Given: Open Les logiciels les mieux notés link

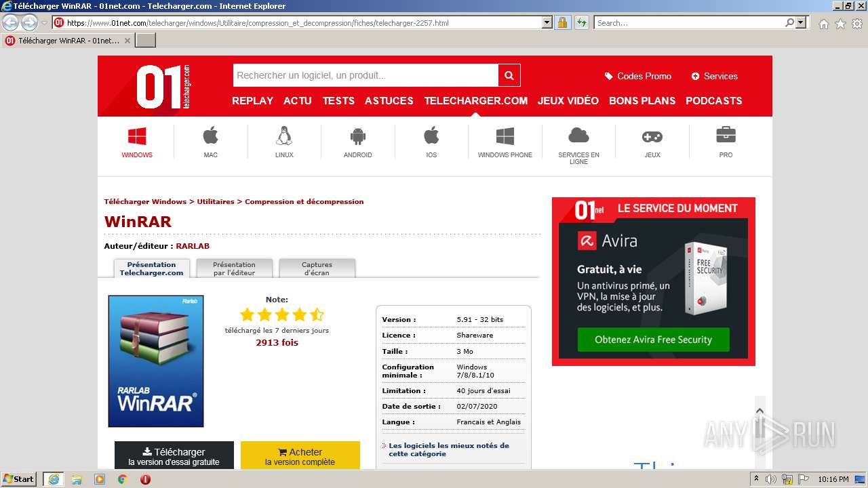Looking at the screenshot, I should point(449,449).
